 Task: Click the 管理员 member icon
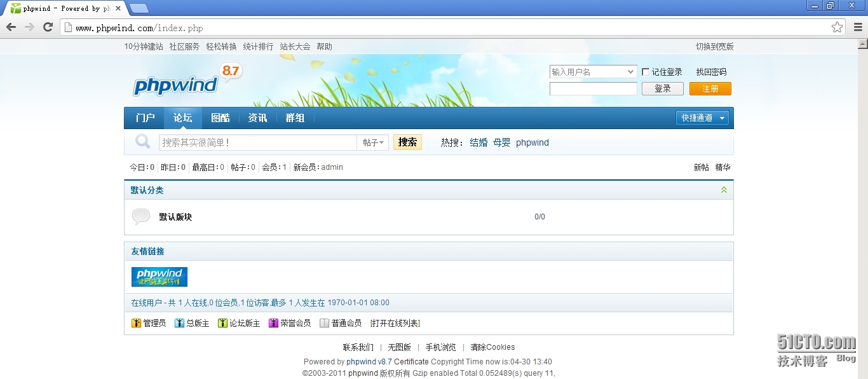click(x=136, y=323)
